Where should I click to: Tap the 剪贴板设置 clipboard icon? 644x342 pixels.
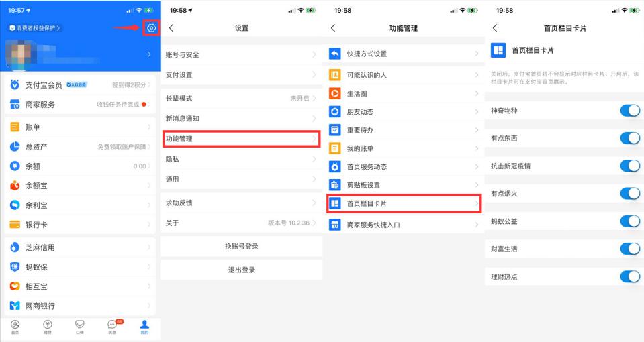[x=334, y=185]
